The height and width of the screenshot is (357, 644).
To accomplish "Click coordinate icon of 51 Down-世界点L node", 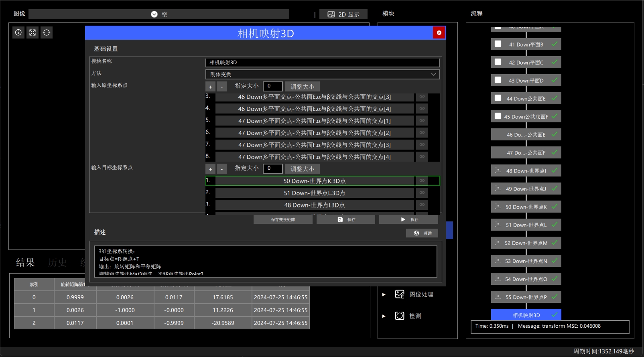I will point(498,225).
